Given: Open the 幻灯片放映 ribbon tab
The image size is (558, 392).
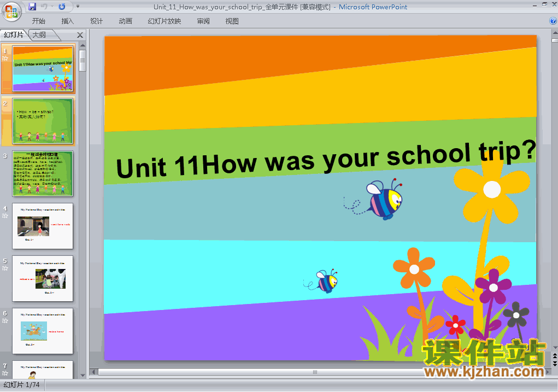Looking at the screenshot, I should pos(165,21).
